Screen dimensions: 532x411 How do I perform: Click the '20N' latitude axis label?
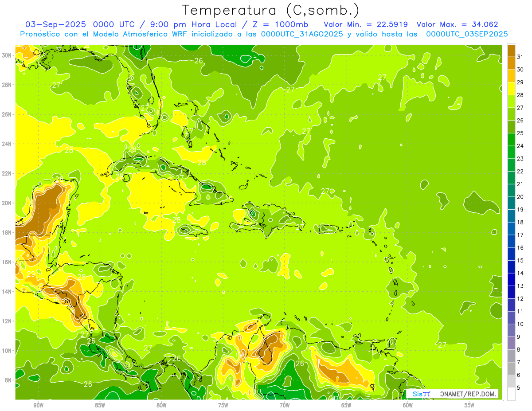click(7, 203)
